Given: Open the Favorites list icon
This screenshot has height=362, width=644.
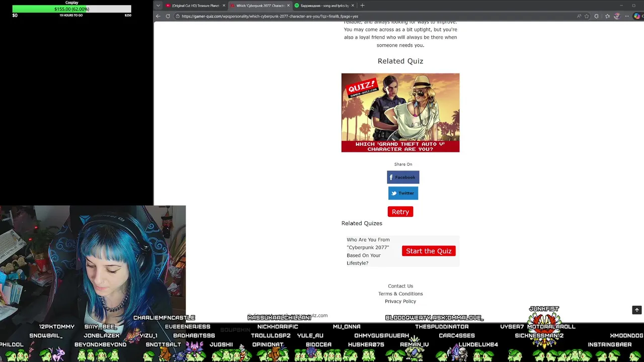Looking at the screenshot, I should click(x=607, y=16).
